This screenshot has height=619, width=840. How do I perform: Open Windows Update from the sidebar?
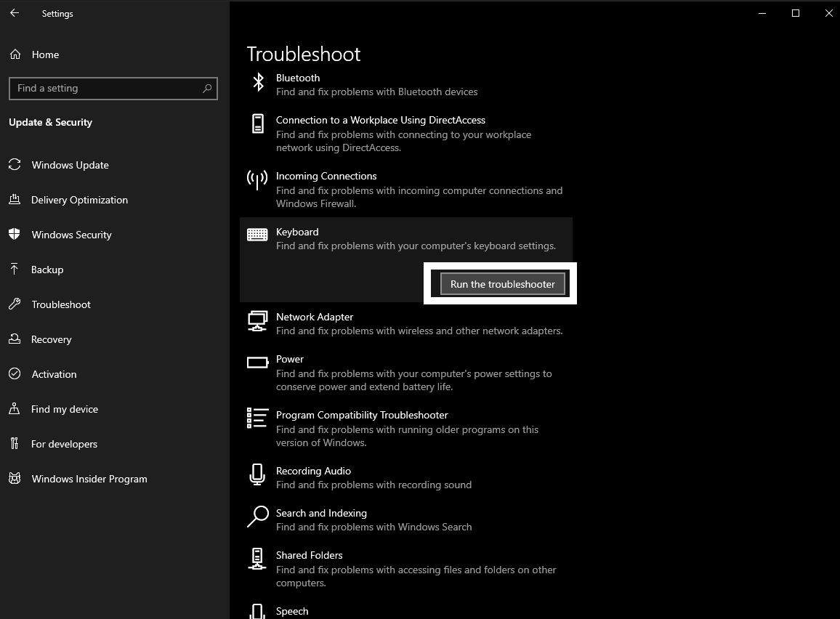[x=70, y=165]
